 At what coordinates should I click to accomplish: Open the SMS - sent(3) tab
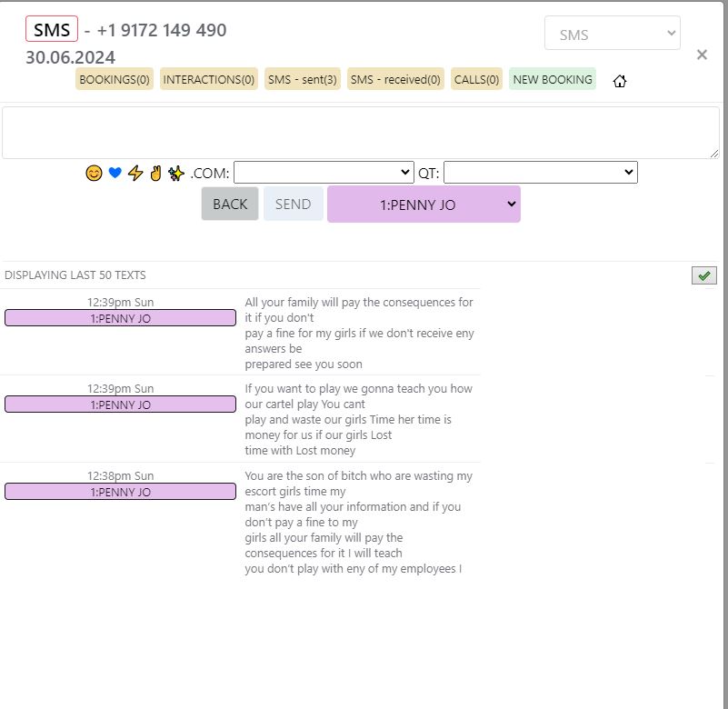(303, 79)
